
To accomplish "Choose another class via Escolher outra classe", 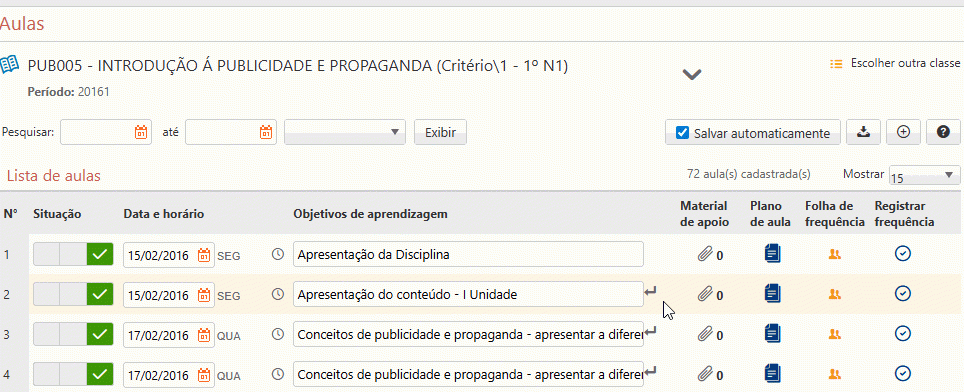I will 905,63.
